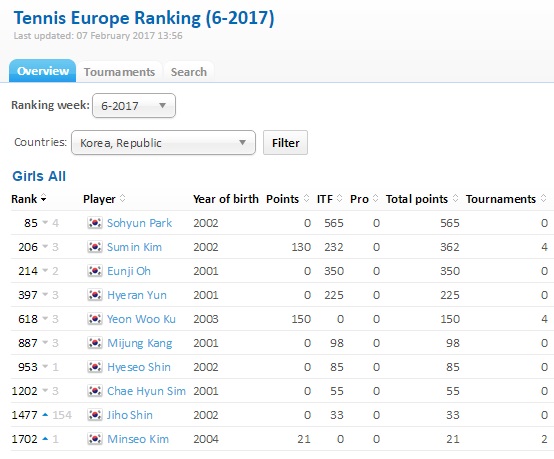Click down-arrow rank change icon for rank 214
This screenshot has width=554, height=459.
pyautogui.click(x=45, y=271)
